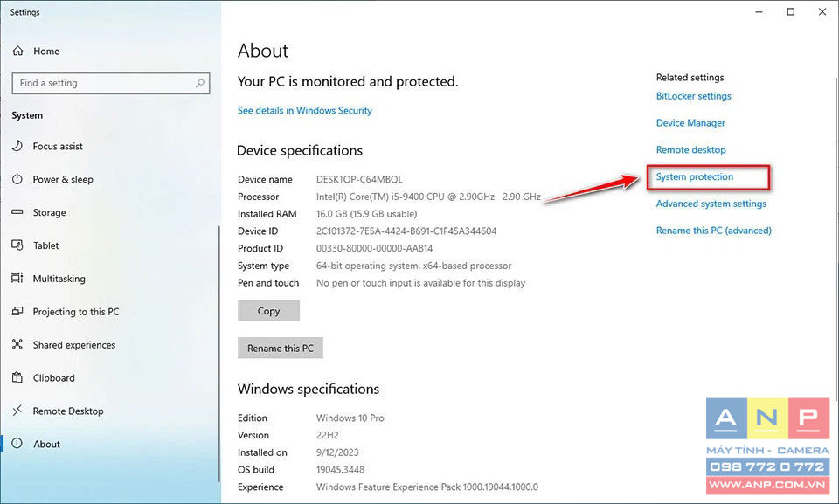
Task: Click the Projecting to this PC icon
Action: point(17,311)
